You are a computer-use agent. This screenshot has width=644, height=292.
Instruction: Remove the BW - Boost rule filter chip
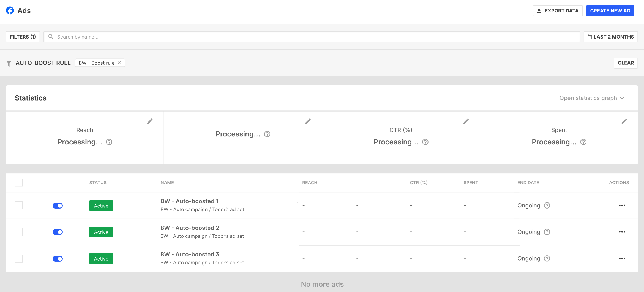click(x=119, y=63)
